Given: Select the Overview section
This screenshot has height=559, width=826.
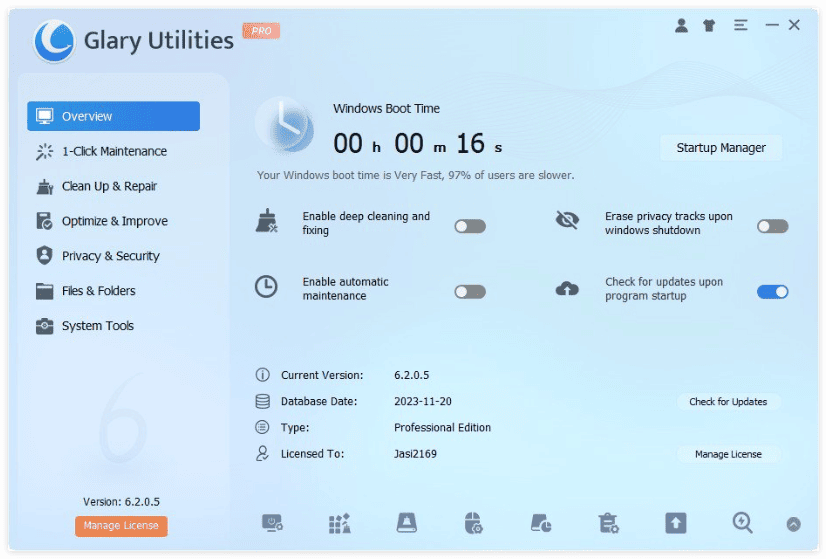Looking at the screenshot, I should tap(113, 116).
